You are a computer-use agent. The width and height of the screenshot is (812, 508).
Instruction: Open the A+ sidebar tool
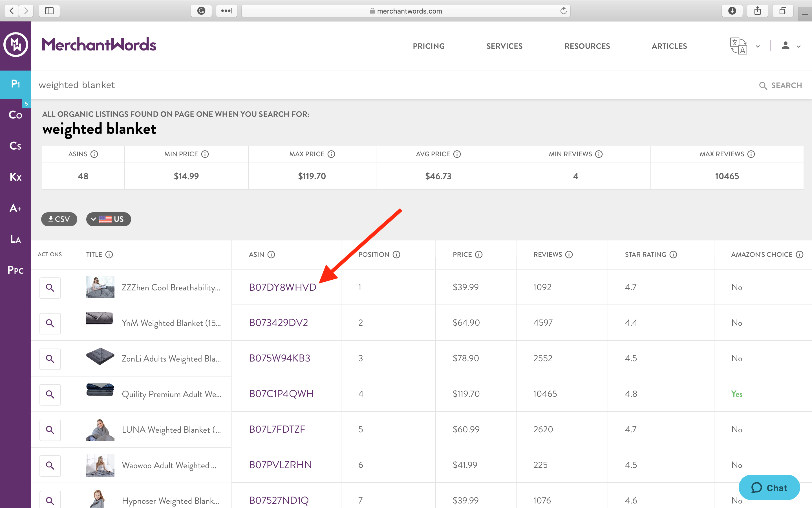pos(16,208)
